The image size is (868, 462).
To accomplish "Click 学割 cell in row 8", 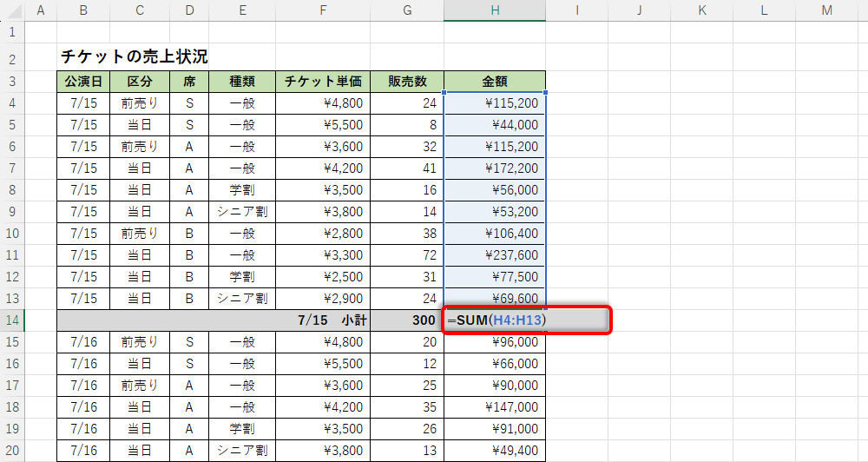I will pos(242,190).
